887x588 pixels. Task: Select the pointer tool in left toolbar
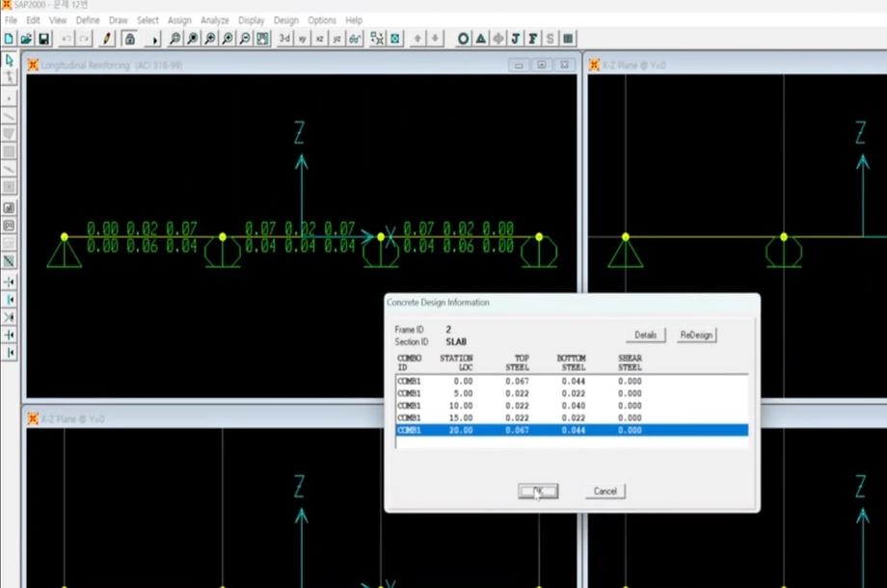pyautogui.click(x=10, y=61)
